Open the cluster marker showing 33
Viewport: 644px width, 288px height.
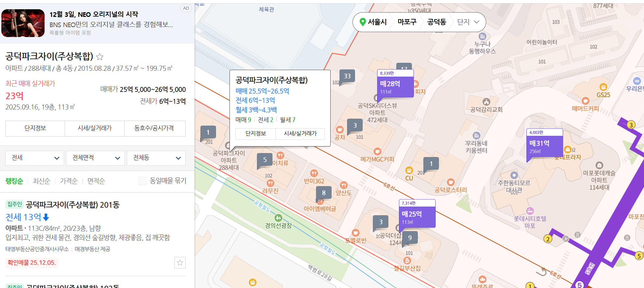(347, 76)
